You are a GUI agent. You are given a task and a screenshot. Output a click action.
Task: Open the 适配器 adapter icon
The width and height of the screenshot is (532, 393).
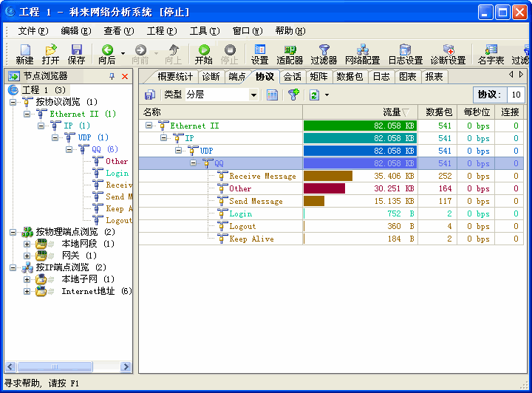290,50
